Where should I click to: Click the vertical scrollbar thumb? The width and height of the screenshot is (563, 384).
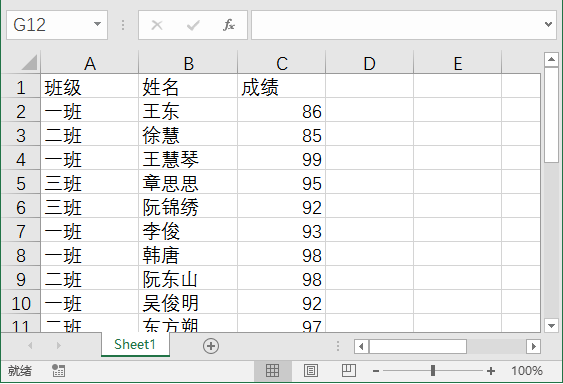click(551, 115)
